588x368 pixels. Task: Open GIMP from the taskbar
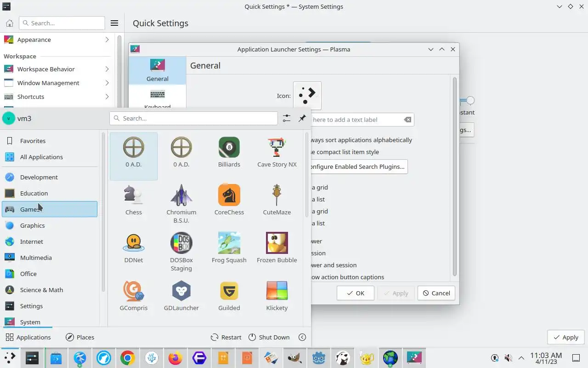point(295,358)
